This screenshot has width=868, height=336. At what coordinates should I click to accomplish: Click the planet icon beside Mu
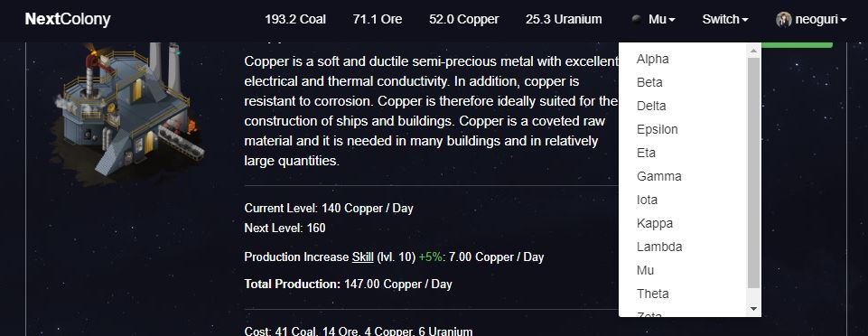637,19
